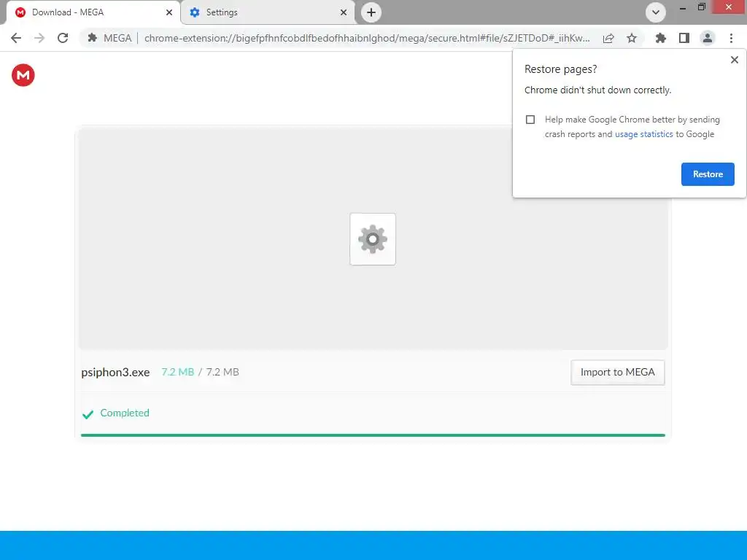
Task: Reload the current page
Action: (x=63, y=38)
